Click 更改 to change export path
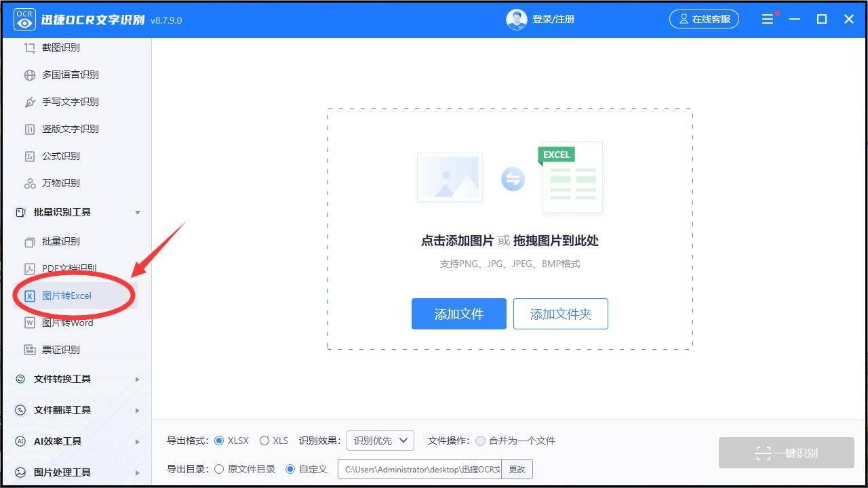This screenshot has height=488, width=868. tap(517, 469)
